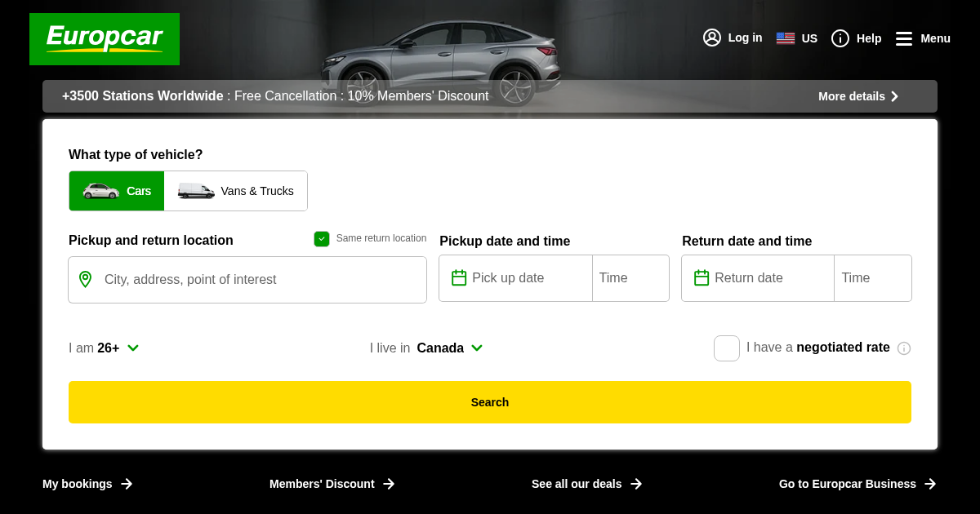980x514 pixels.
Task: Open the user account Log in icon
Action: click(711, 38)
